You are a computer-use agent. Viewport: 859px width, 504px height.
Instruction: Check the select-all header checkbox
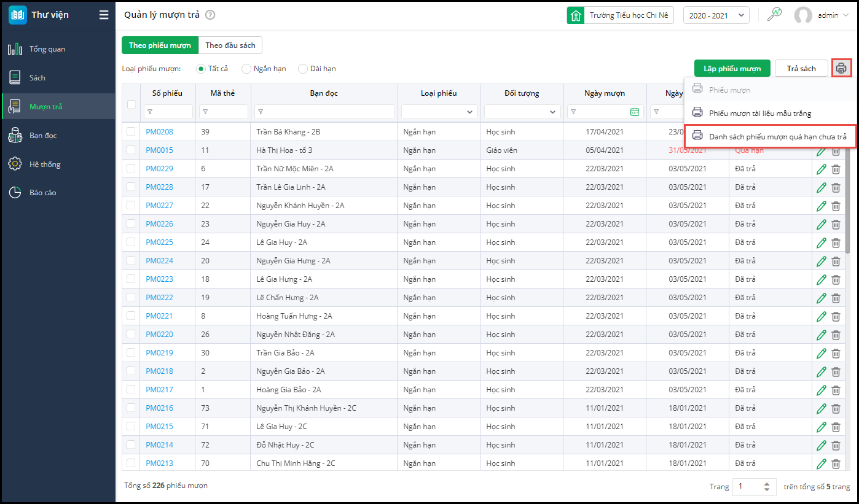(x=131, y=104)
